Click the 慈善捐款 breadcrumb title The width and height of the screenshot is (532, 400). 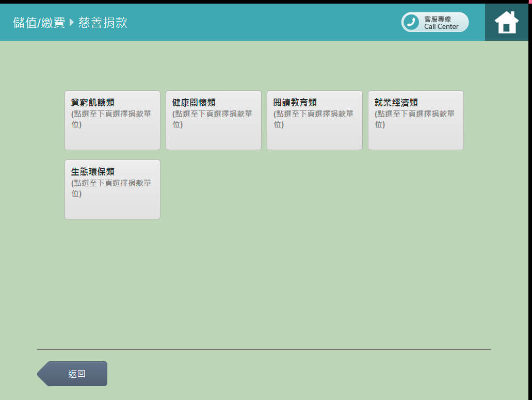103,23
